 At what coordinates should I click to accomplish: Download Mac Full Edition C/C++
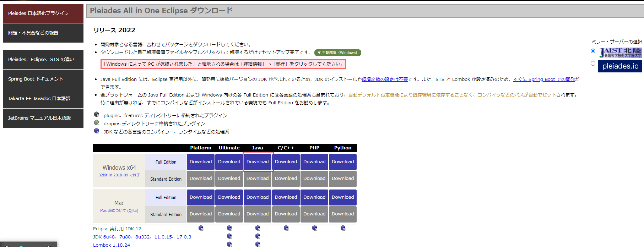click(x=286, y=197)
